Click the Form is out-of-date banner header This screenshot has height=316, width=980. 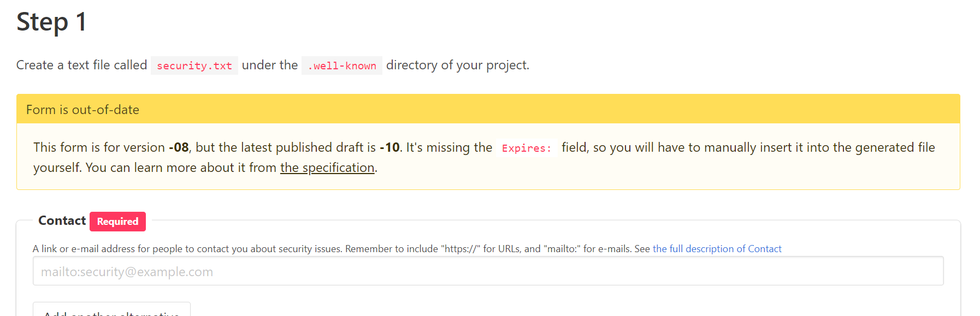click(x=488, y=109)
